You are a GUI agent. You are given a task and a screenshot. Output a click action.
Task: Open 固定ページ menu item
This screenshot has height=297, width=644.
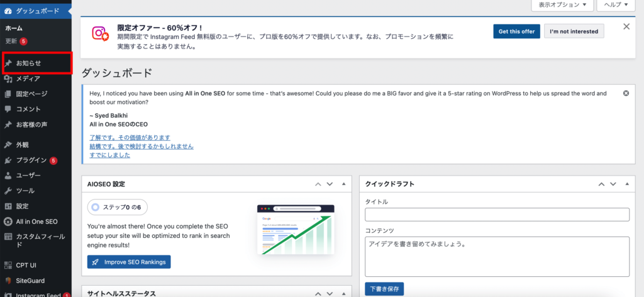tap(36, 94)
